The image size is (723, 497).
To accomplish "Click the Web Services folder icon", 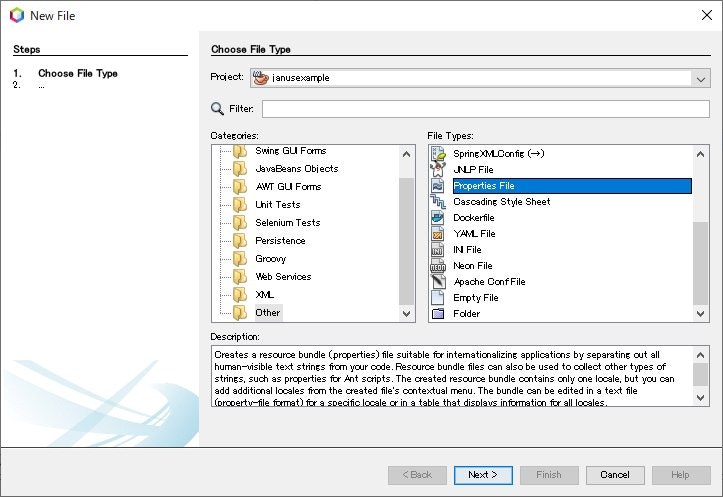I will tap(240, 277).
